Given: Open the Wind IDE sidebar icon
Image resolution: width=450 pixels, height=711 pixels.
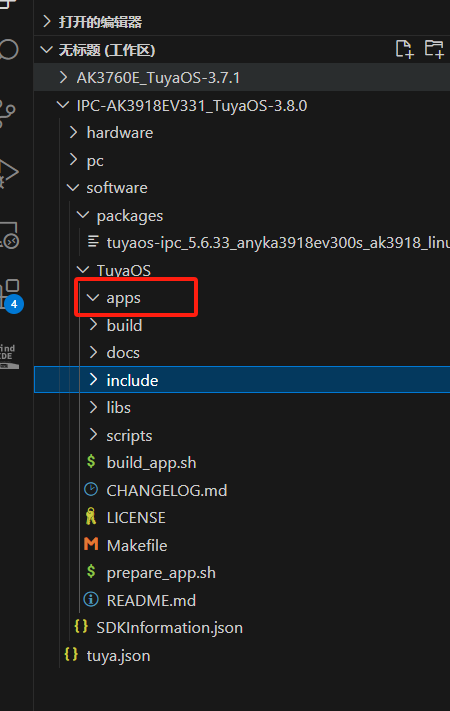Looking at the screenshot, I should coord(9,357).
